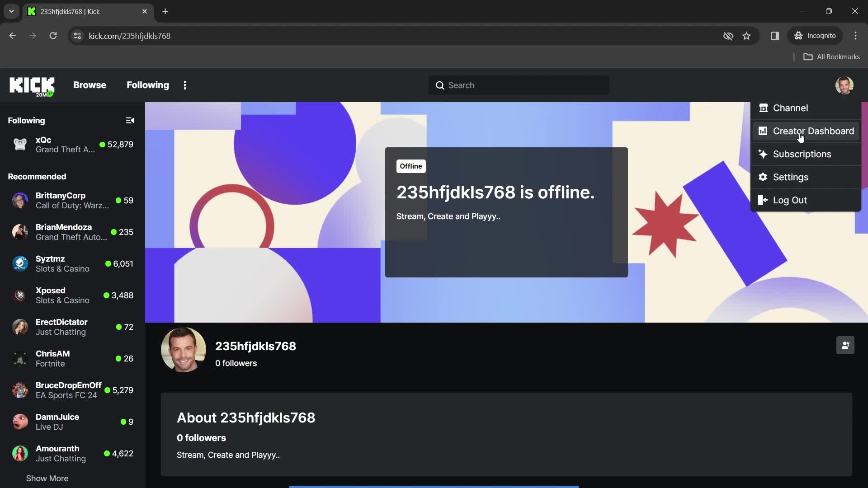The height and width of the screenshot is (488, 868).
Task: Click the Offline badge
Action: pos(410,166)
